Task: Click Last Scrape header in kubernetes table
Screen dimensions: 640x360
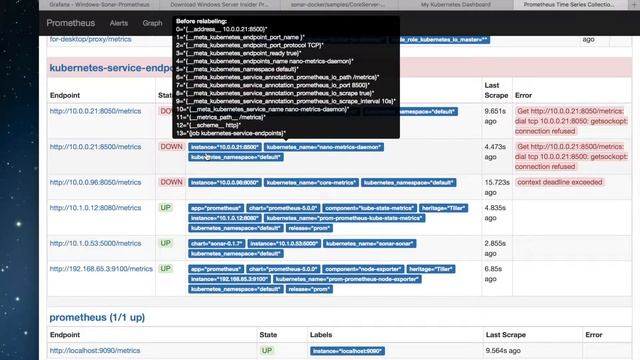Action: pyautogui.click(x=496, y=90)
